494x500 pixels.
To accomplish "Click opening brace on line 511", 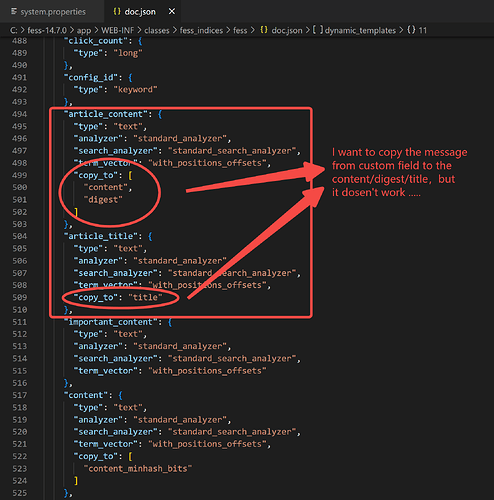I will point(170,322).
